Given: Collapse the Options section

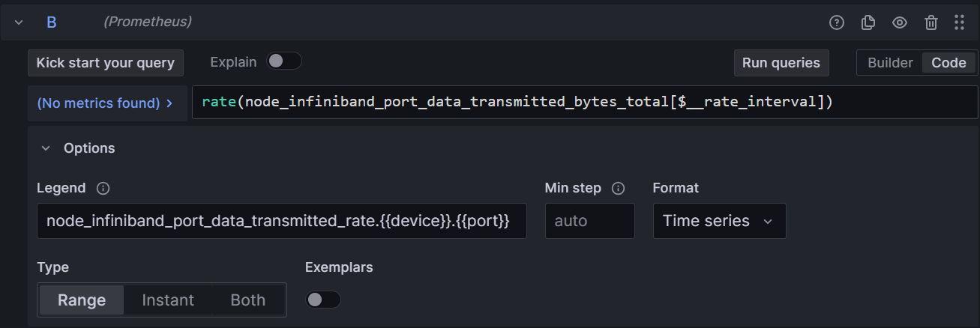Looking at the screenshot, I should [x=46, y=148].
